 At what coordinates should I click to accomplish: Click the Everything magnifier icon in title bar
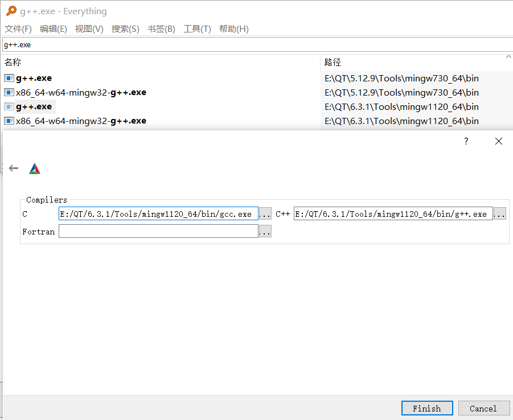click(x=11, y=11)
